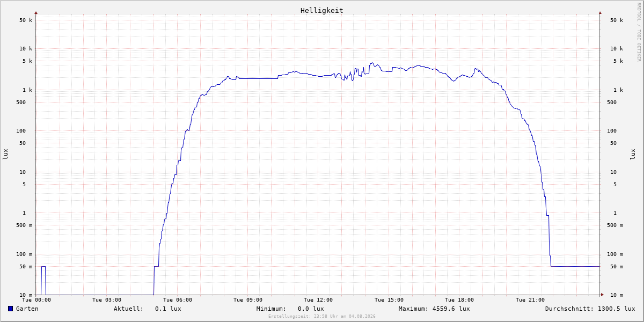
Task: Click the left lux axis label
Action: [5, 154]
